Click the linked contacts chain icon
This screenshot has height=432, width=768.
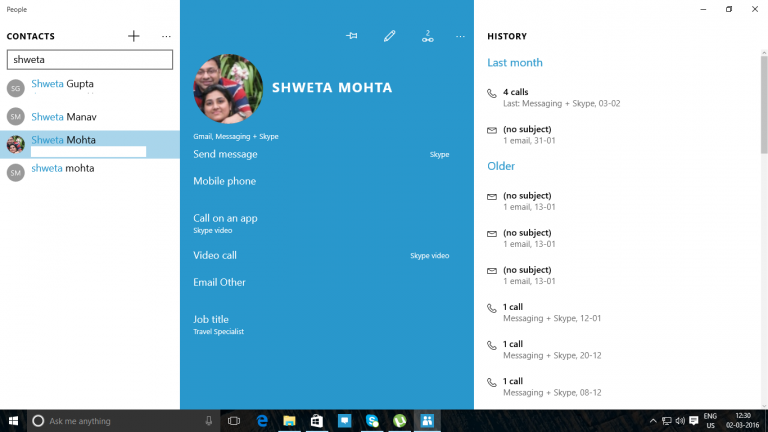[x=428, y=37]
